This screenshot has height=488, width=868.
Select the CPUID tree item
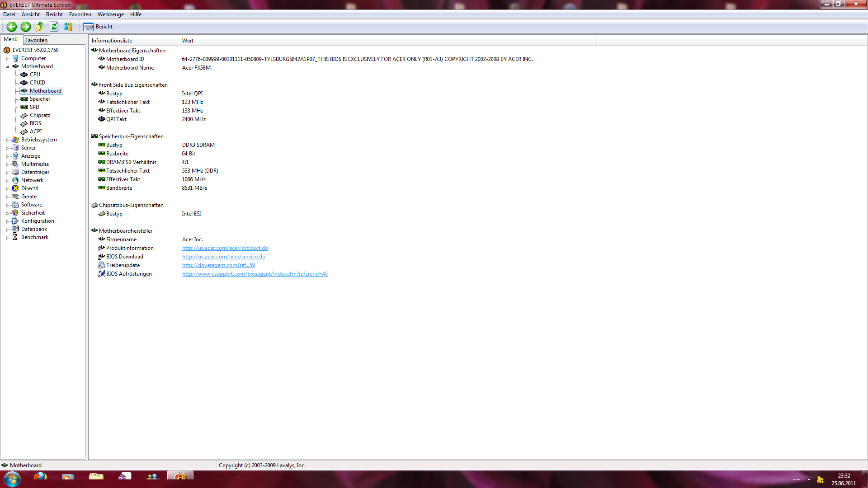coord(37,83)
